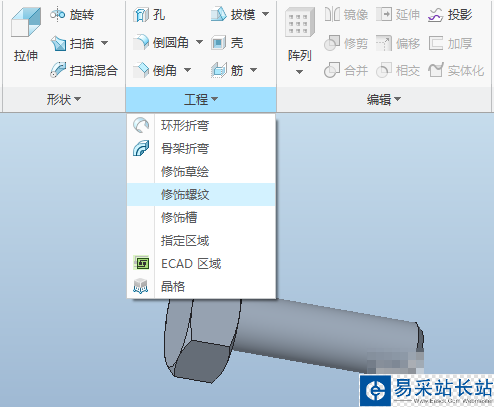Screen dimensions: 494x407
Task: Choose 环形折弯 from the menu
Action: 201,126
